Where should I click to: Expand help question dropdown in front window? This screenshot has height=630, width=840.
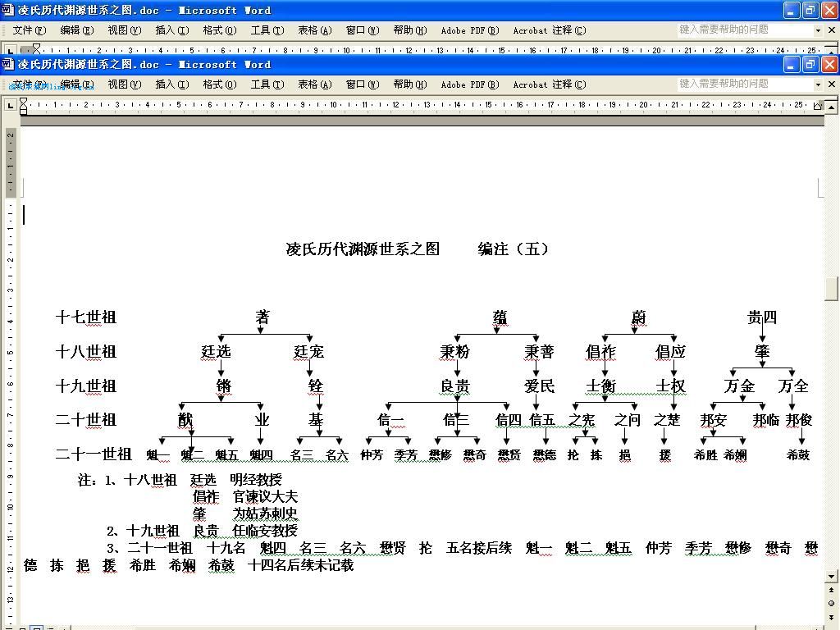coord(818,84)
